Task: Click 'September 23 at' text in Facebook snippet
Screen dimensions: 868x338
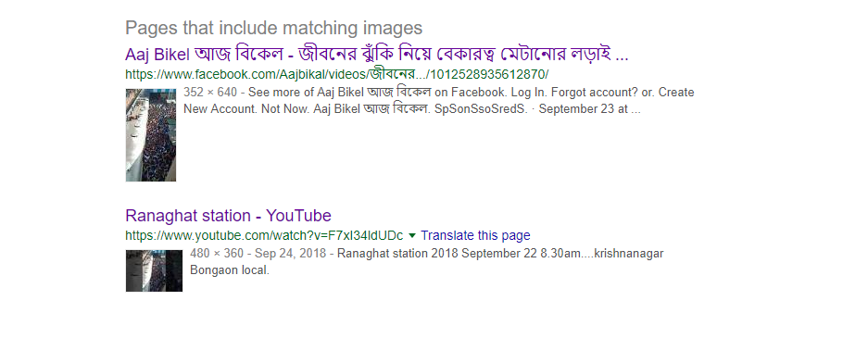Action: click(x=584, y=109)
